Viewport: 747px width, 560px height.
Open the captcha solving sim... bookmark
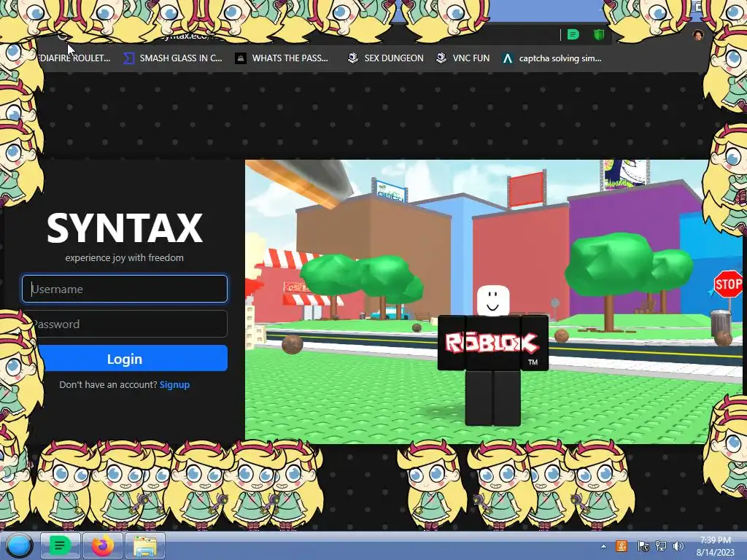pos(551,58)
